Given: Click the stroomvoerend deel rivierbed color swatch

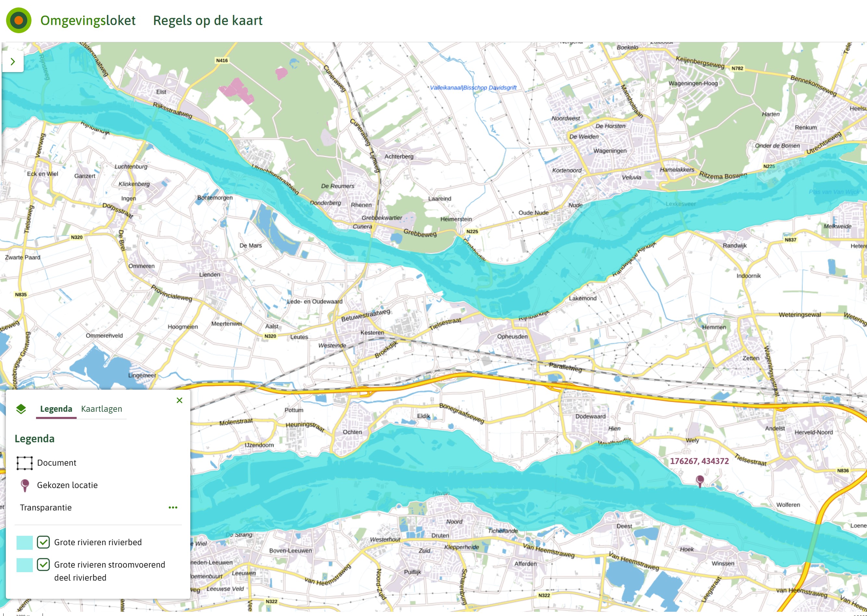Looking at the screenshot, I should tap(25, 565).
